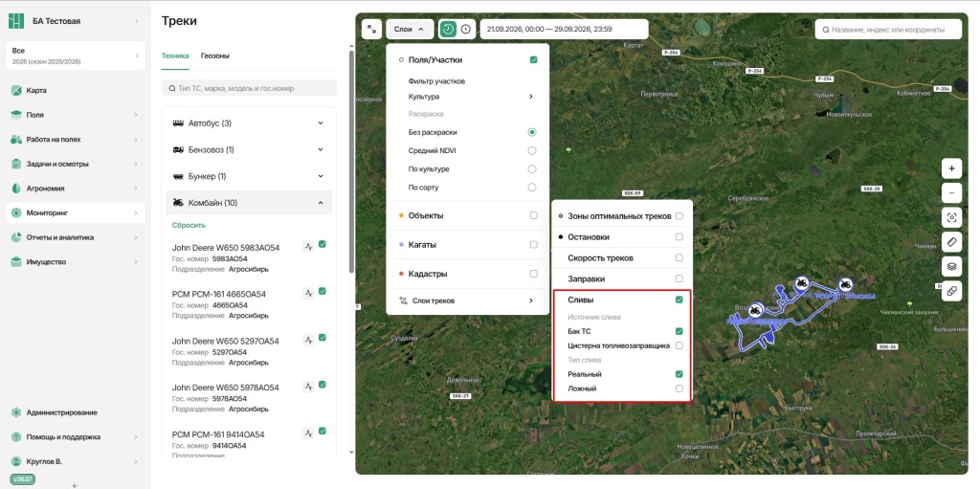Collapse sidebar with the left arrow icon
This screenshot has width=980, height=489.
click(75, 485)
